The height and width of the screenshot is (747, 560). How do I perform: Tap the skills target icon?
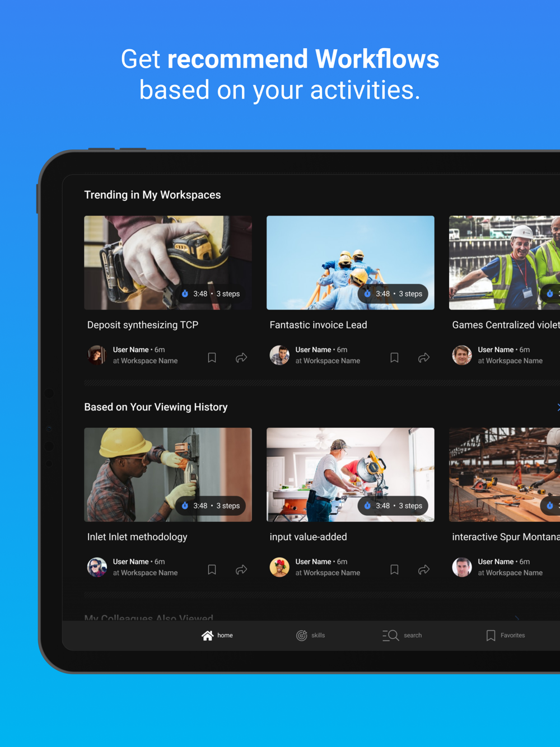click(302, 635)
